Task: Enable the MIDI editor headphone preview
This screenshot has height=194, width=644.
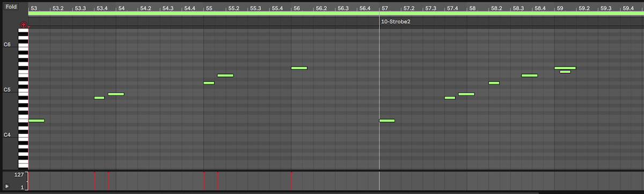Action: click(23, 25)
